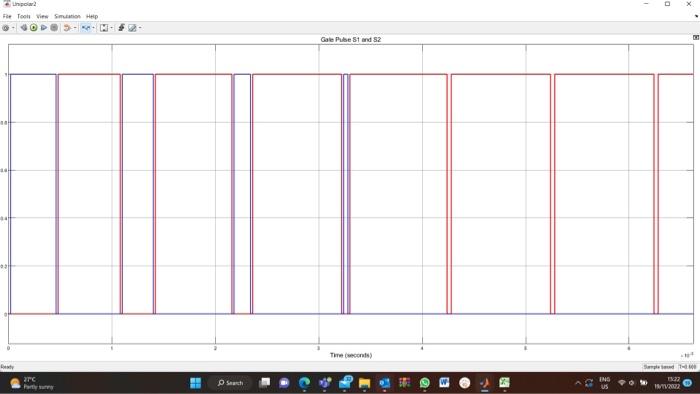This screenshot has width=700, height=394.
Task: Open the Windows Start menu
Action: point(196,383)
